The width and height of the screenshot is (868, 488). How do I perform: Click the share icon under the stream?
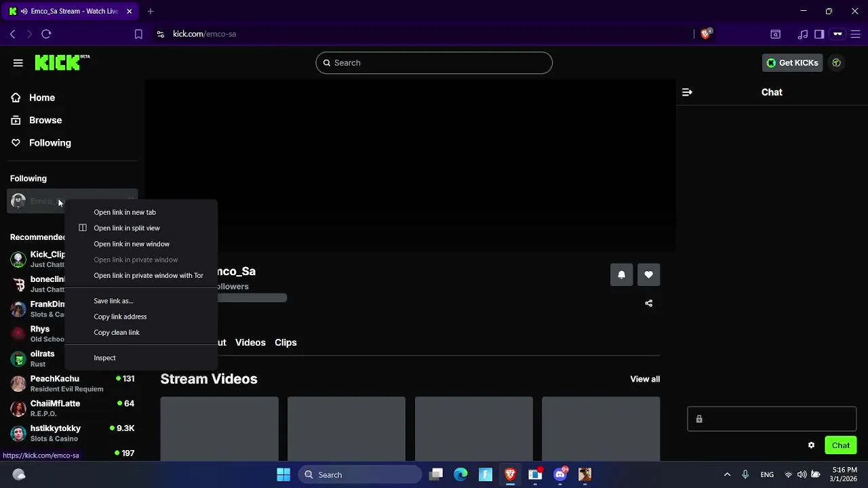tap(648, 304)
